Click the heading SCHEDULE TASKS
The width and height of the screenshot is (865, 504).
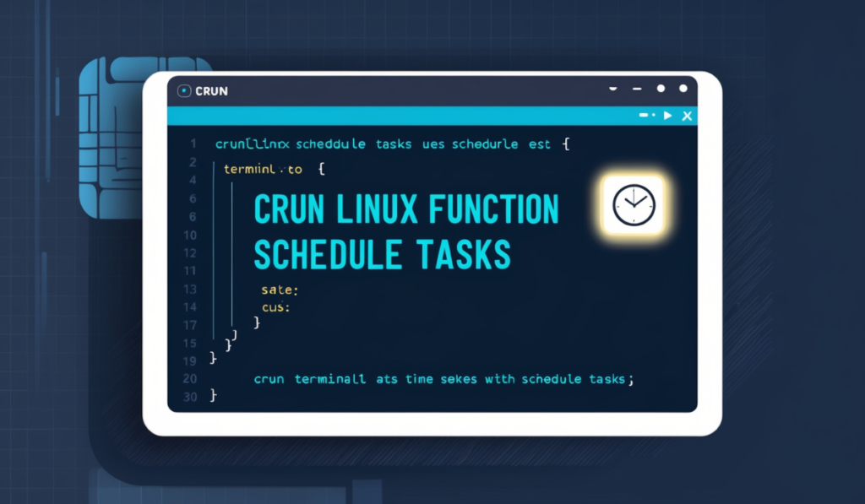tap(383, 255)
